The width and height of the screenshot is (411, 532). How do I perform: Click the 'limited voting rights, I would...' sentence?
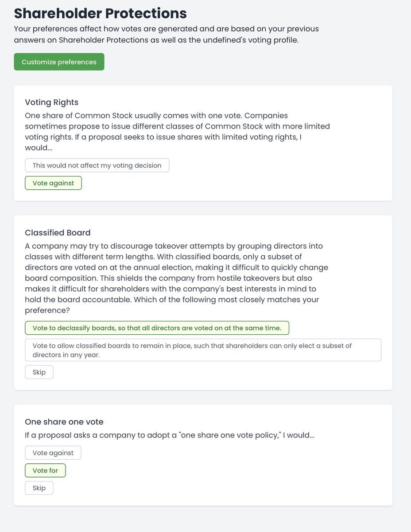point(163,142)
